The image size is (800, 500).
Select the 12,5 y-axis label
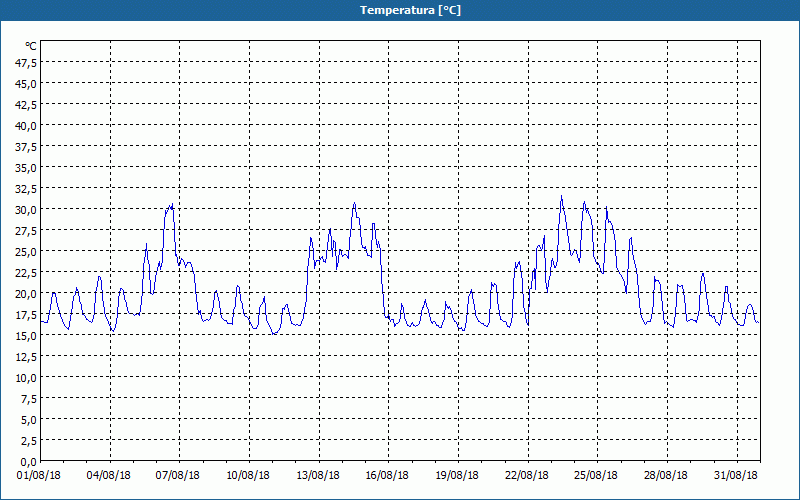click(26, 357)
